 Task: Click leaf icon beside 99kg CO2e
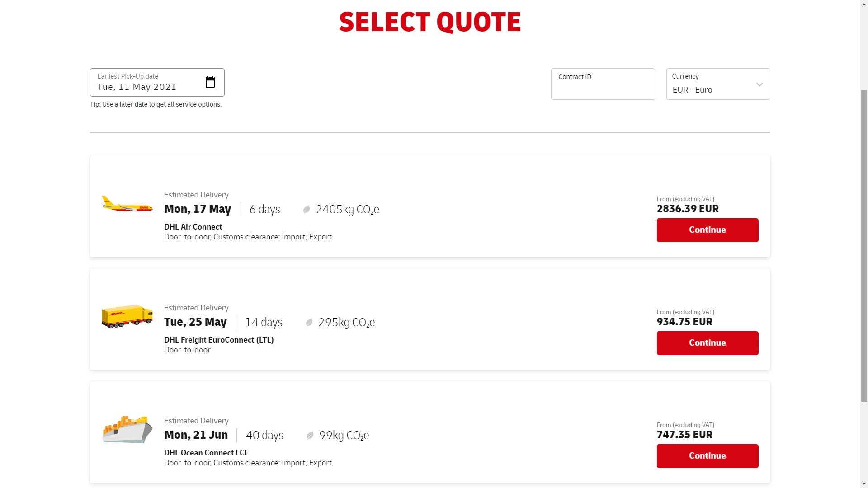(x=310, y=436)
